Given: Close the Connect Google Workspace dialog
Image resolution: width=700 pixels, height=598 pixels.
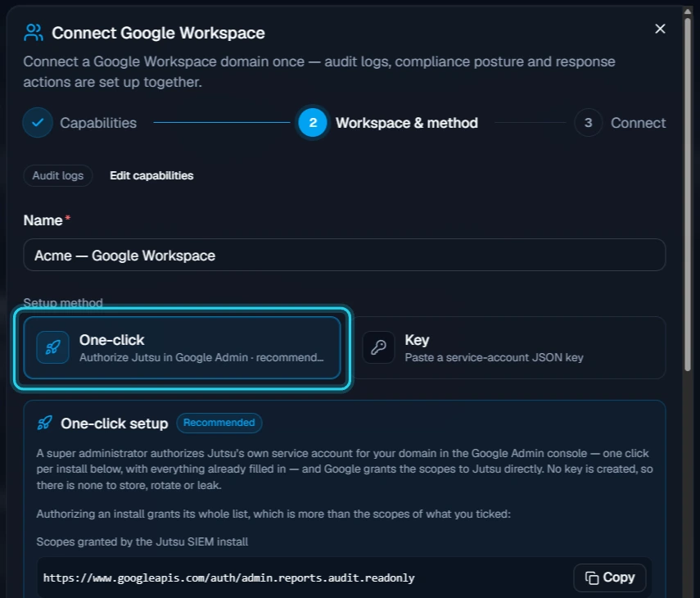Looking at the screenshot, I should coord(660,29).
